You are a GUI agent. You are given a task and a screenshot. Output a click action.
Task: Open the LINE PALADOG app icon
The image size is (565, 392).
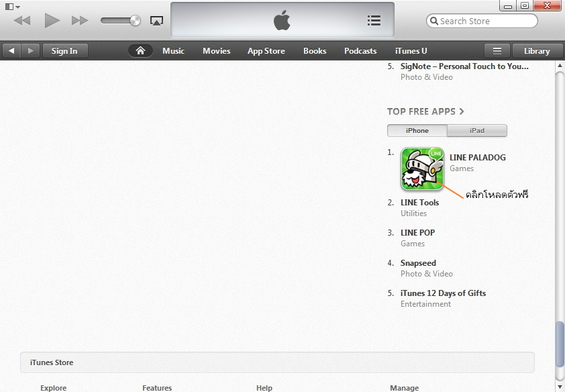tap(422, 168)
